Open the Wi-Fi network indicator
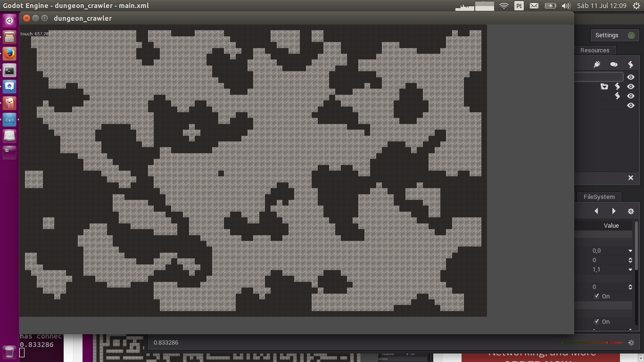The height and width of the screenshot is (362, 644). 504,6
